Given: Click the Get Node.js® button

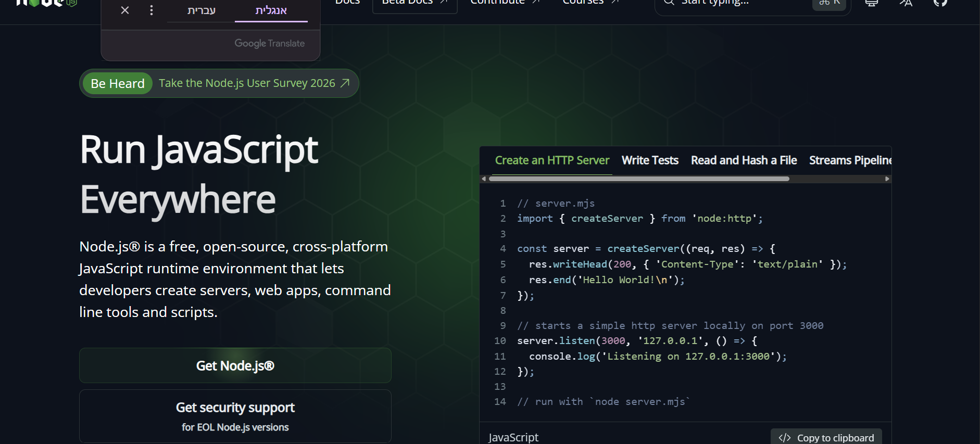Looking at the screenshot, I should click(235, 365).
